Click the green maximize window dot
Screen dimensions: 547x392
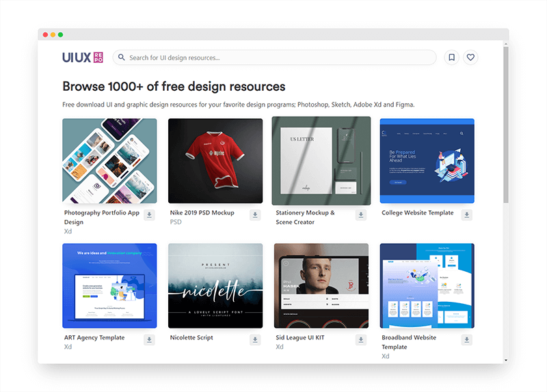61,35
